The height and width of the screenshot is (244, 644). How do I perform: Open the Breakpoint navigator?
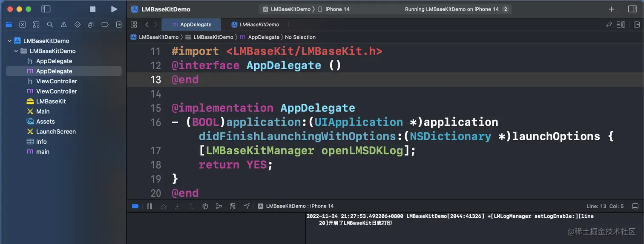(105, 25)
